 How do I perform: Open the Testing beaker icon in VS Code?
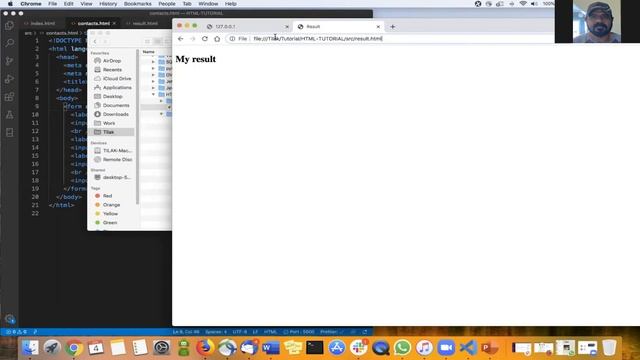(x=9, y=115)
